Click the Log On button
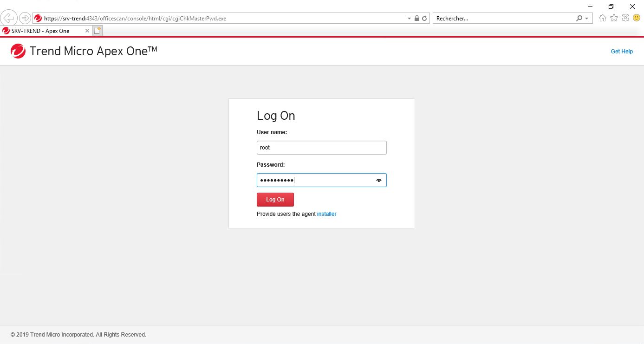The image size is (644, 344). [x=275, y=199]
